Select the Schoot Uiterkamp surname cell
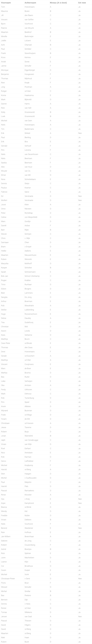This screenshot has height=644, width=92. [x=32, y=276]
